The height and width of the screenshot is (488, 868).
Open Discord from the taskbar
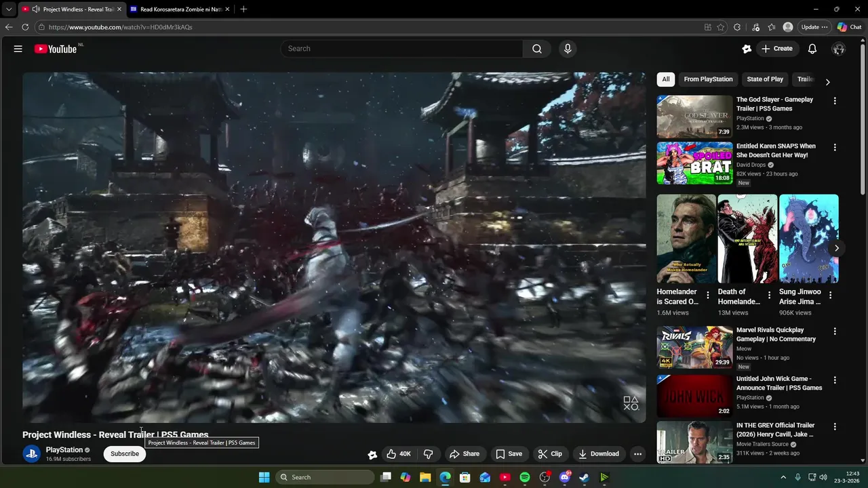(x=565, y=477)
